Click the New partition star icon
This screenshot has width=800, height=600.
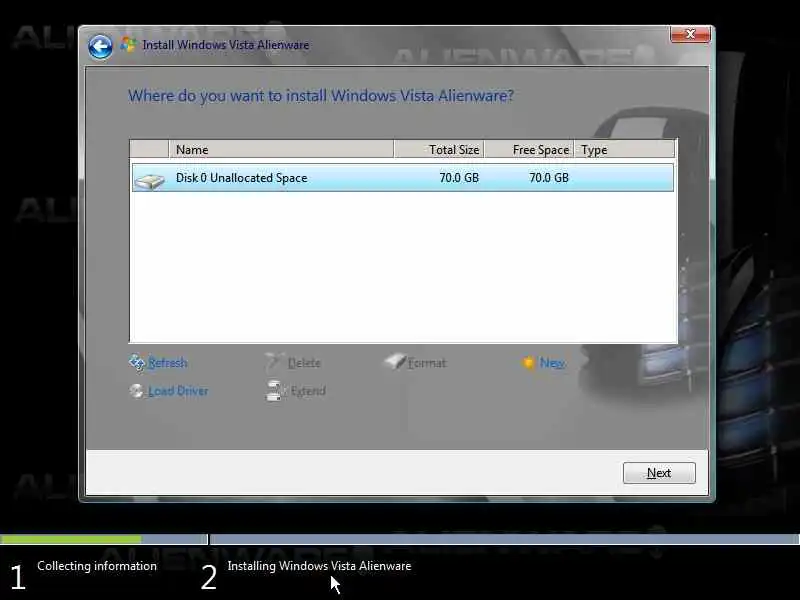(528, 363)
